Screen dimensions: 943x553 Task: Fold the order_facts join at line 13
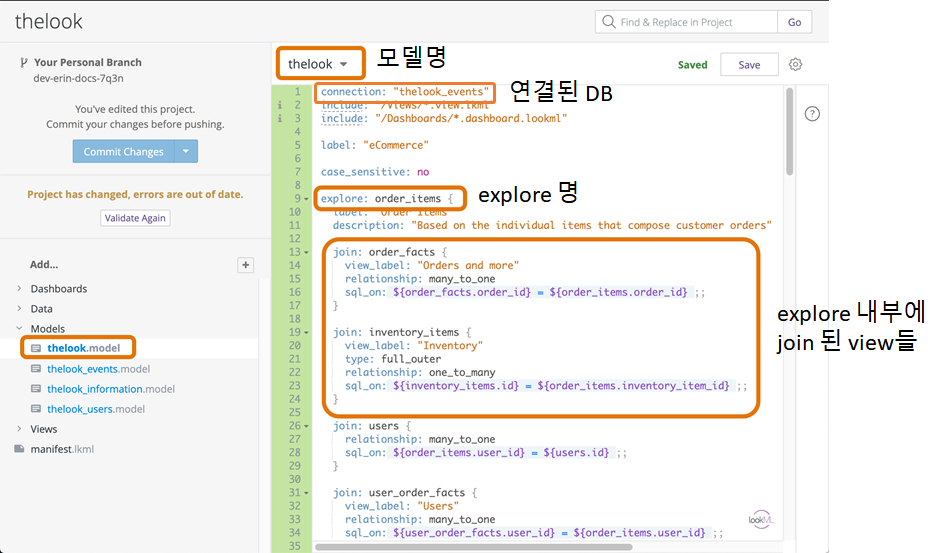tap(306, 252)
